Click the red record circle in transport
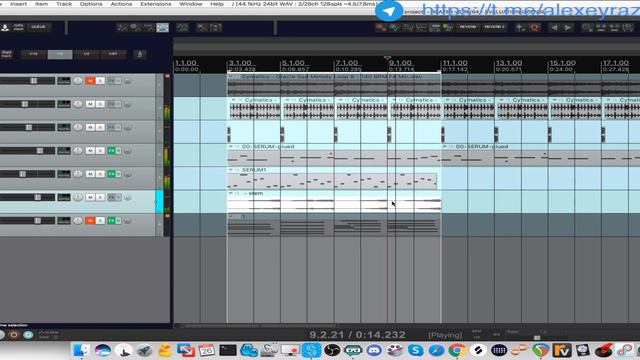640x360 pixels. click(x=14, y=335)
